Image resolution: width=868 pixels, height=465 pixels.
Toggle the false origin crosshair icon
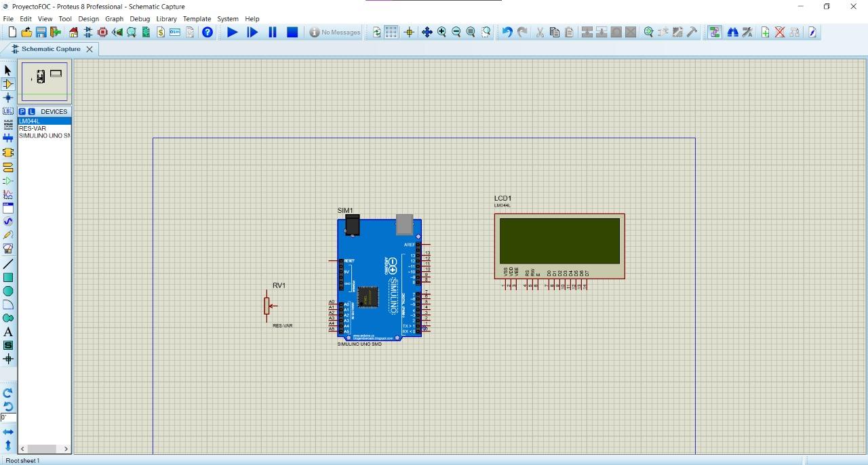pos(409,32)
